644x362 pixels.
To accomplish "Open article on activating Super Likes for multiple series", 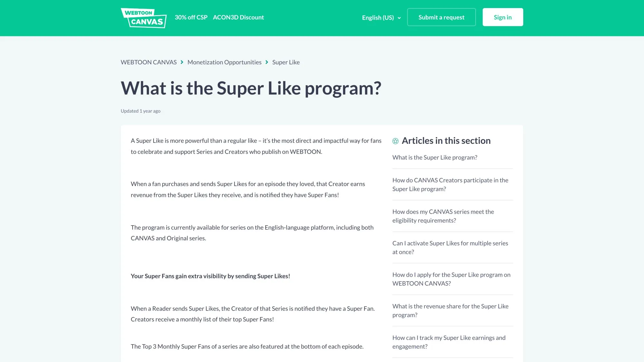I will tap(450, 247).
